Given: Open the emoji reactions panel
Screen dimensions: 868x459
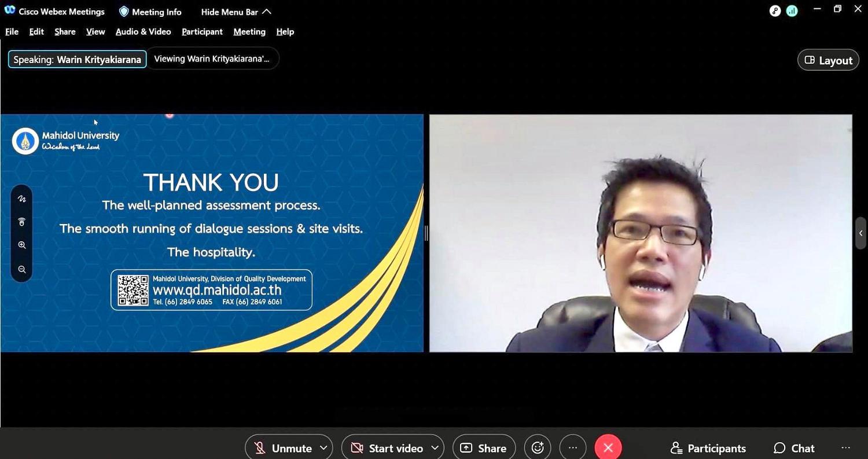Looking at the screenshot, I should (538, 448).
